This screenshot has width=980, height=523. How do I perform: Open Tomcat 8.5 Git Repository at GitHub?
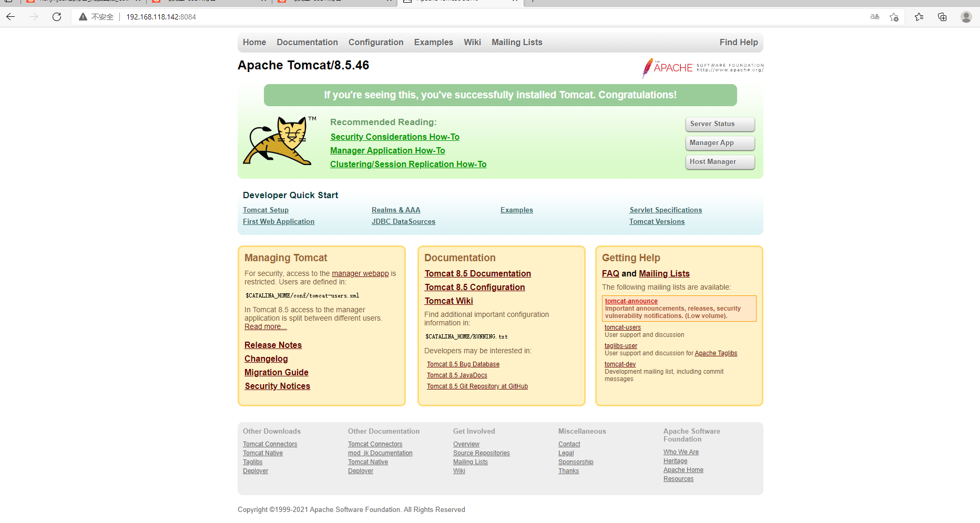[x=477, y=386]
